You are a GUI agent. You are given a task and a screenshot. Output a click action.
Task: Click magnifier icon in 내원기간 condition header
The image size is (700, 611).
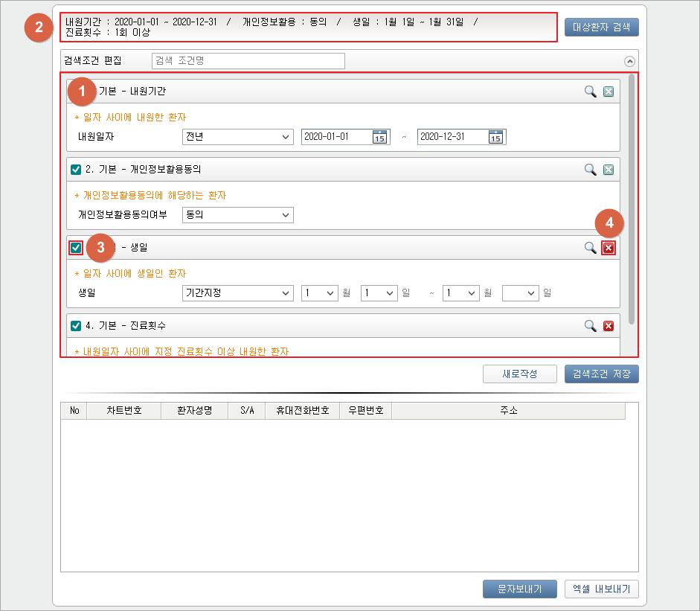coord(590,92)
